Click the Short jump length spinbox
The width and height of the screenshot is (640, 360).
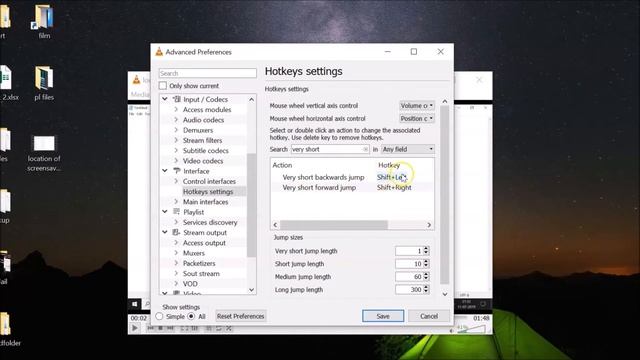[412, 264]
